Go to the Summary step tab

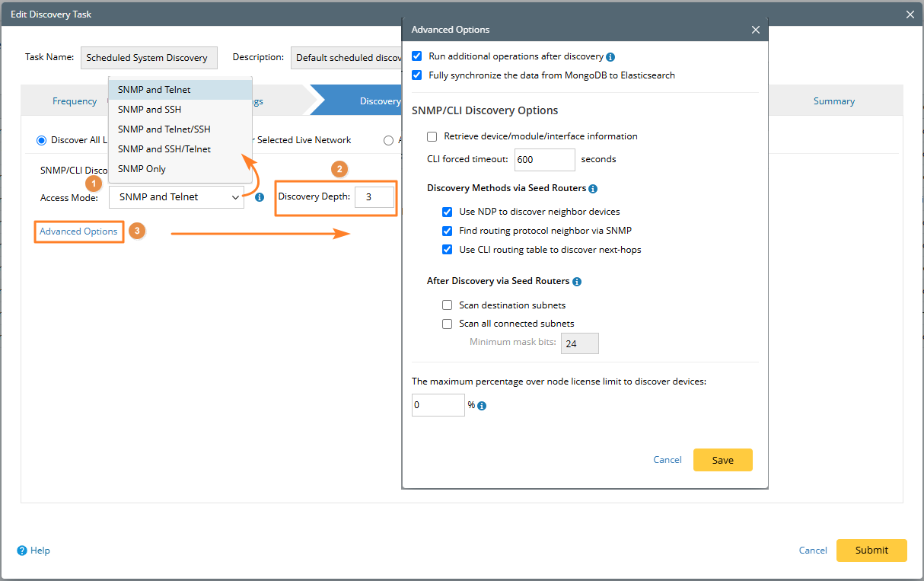click(x=833, y=101)
